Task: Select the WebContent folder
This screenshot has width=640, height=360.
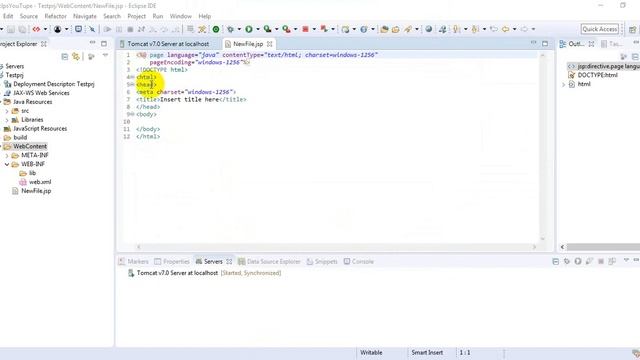Action: (25, 146)
